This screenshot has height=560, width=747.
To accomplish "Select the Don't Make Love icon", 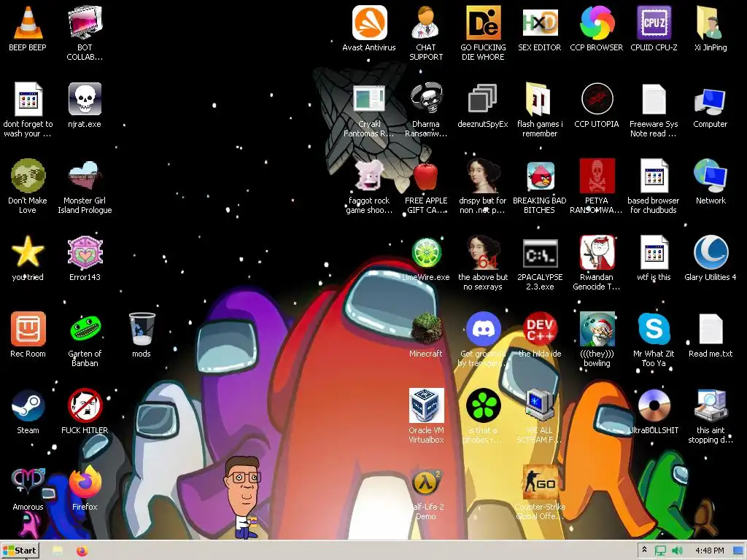I will [28, 176].
